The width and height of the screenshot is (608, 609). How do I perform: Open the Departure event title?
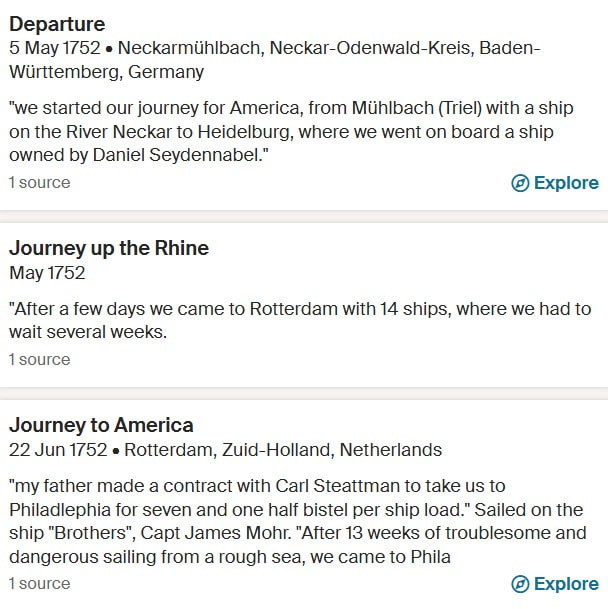57,24
